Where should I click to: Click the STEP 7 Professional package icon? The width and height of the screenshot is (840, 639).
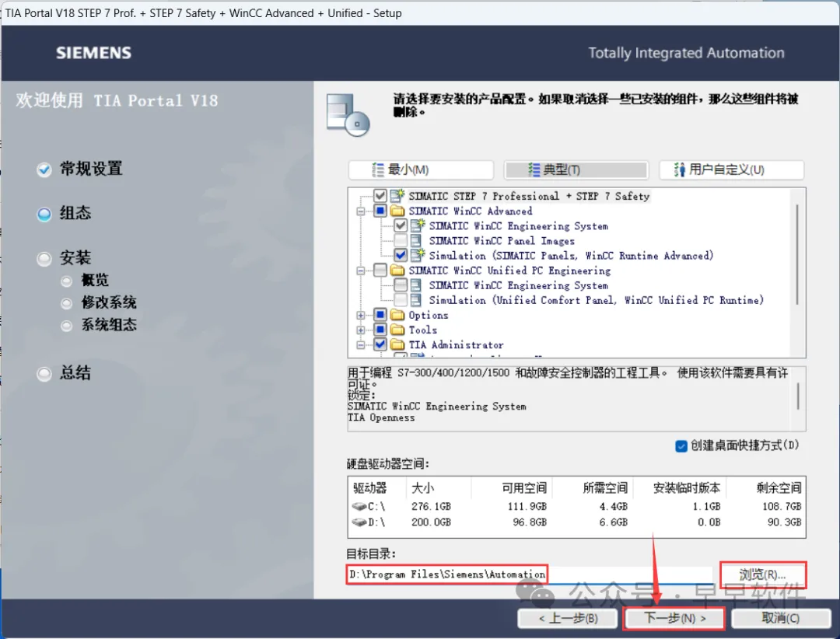pyautogui.click(x=397, y=195)
